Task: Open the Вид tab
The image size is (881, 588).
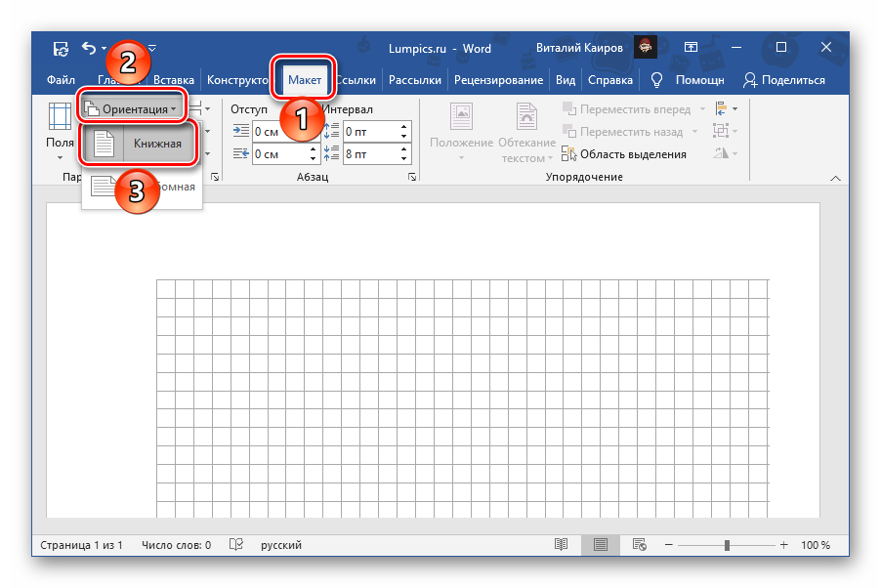Action: (x=566, y=80)
